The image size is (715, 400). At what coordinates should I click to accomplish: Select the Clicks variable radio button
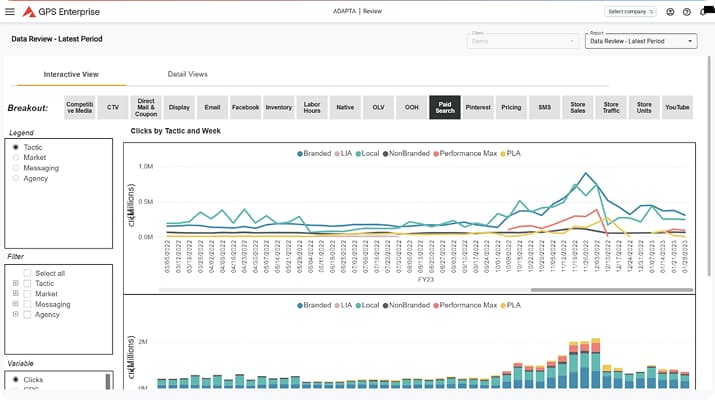click(15, 380)
